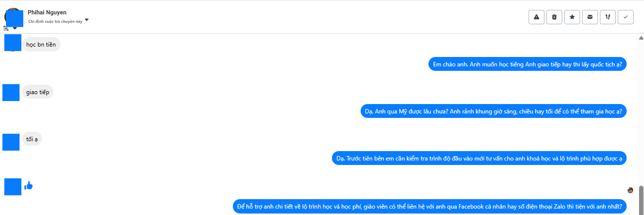Select the 'giao tiếp' message bubble
This screenshot has width=644, height=215.
tap(38, 92)
